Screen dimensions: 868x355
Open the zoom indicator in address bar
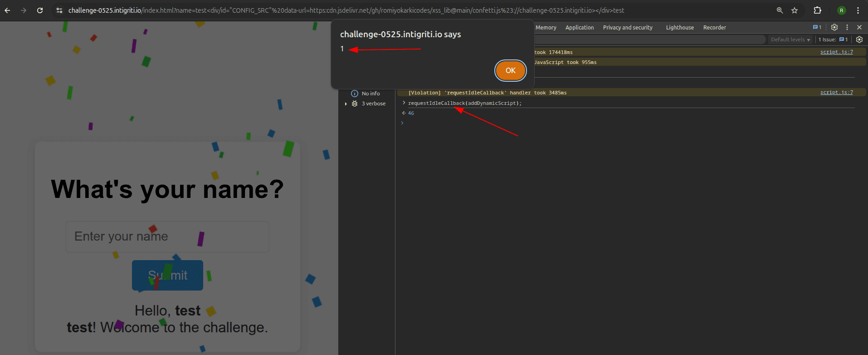point(780,10)
